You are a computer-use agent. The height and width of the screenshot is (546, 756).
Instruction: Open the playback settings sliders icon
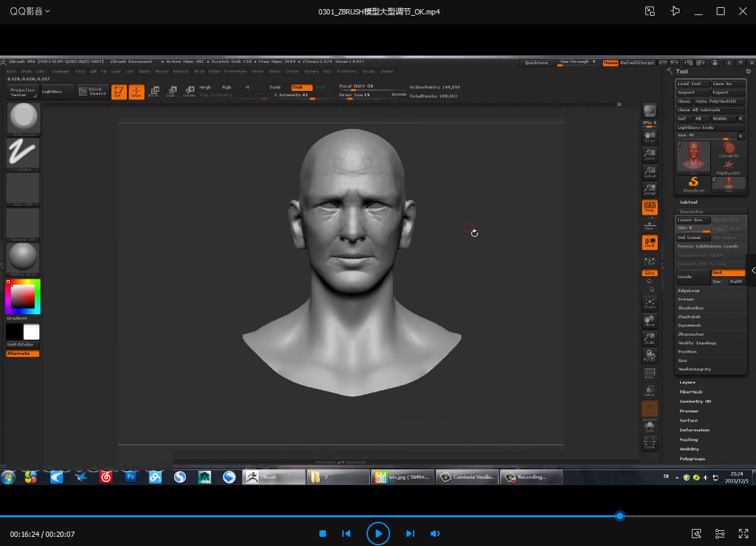720,534
